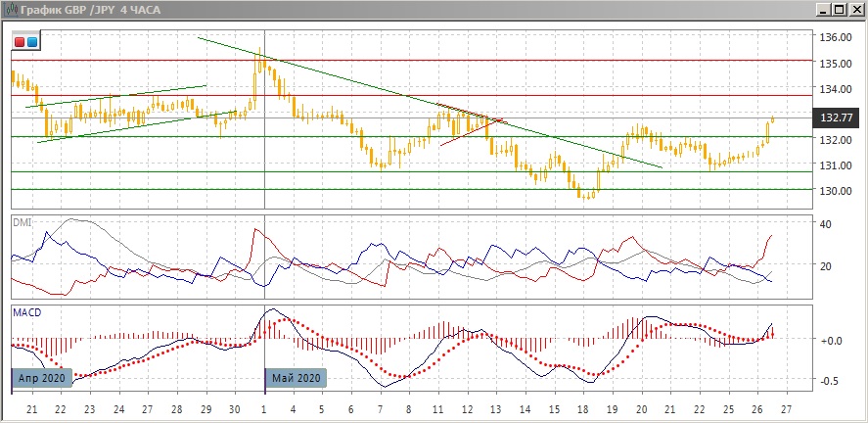The width and height of the screenshot is (868, 423).
Task: Click the 131.00 price axis label
Action: pyautogui.click(x=836, y=165)
